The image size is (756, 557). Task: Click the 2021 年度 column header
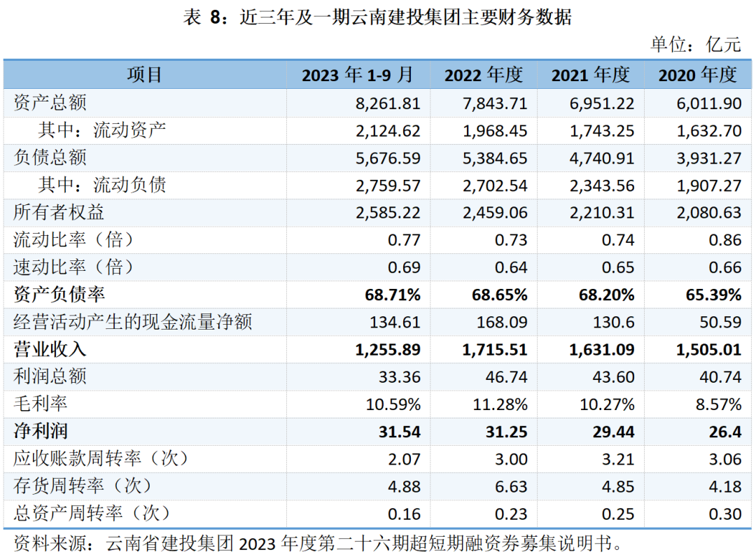click(x=591, y=75)
